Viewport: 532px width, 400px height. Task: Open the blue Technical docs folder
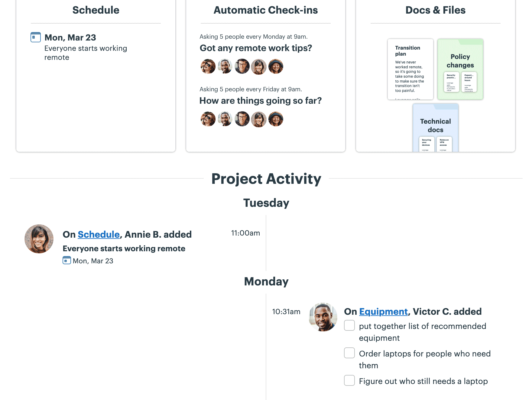[435, 128]
